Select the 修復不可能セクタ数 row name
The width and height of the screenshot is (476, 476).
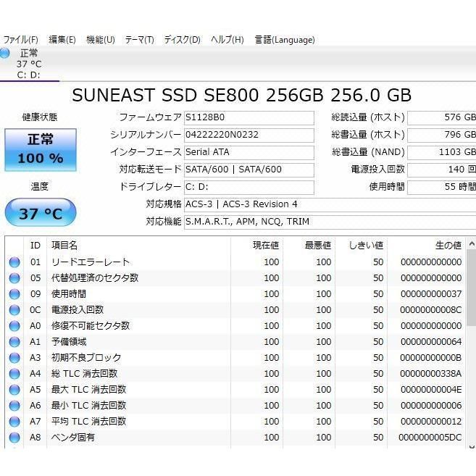91,326
